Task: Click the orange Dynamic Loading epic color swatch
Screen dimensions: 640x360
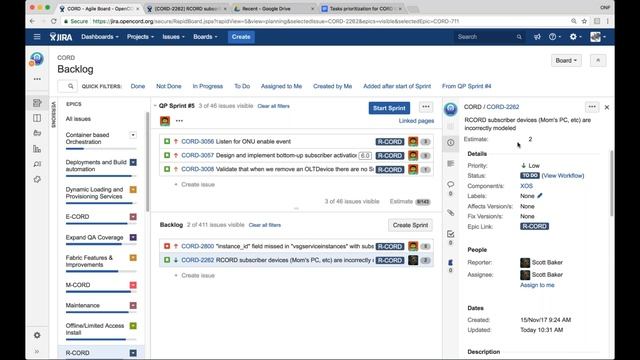Action: (133, 189)
